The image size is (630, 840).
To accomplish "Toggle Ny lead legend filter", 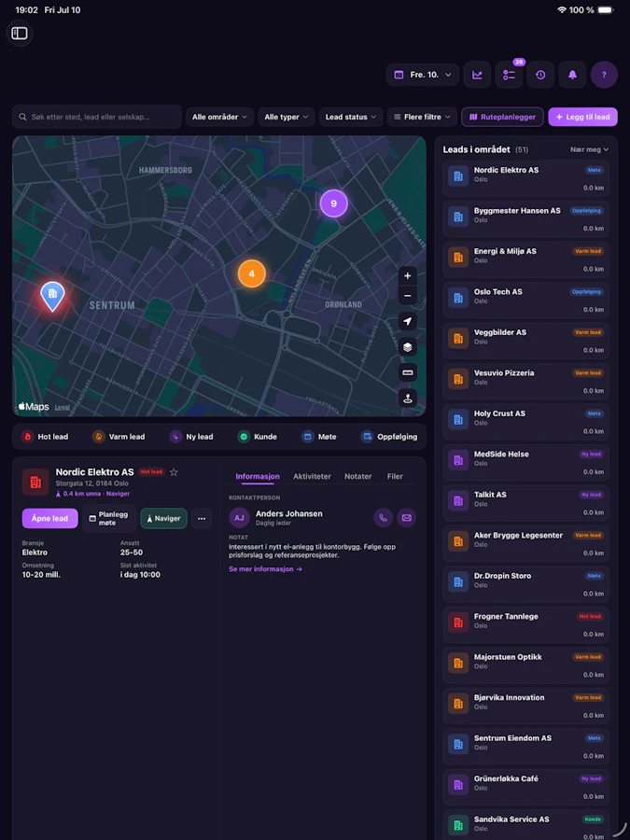I will [191, 437].
